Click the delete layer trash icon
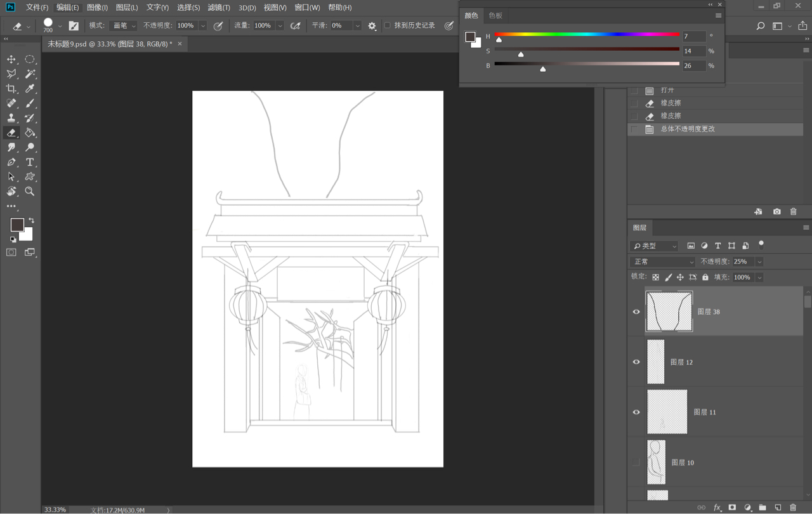The height and width of the screenshot is (514, 812). click(793, 508)
